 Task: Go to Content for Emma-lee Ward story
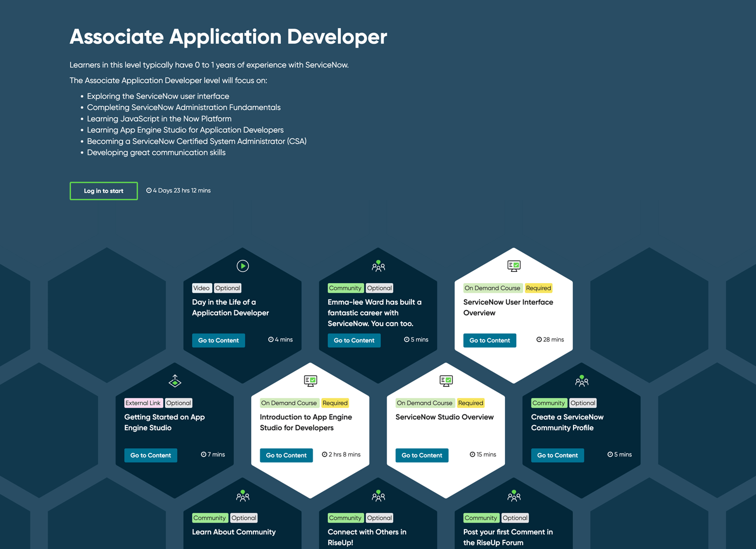pos(354,340)
